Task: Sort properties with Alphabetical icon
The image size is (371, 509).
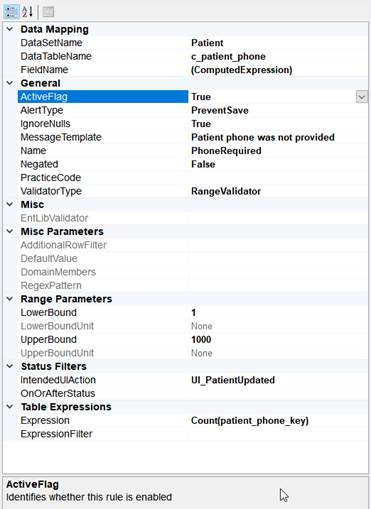Action: click(x=28, y=12)
